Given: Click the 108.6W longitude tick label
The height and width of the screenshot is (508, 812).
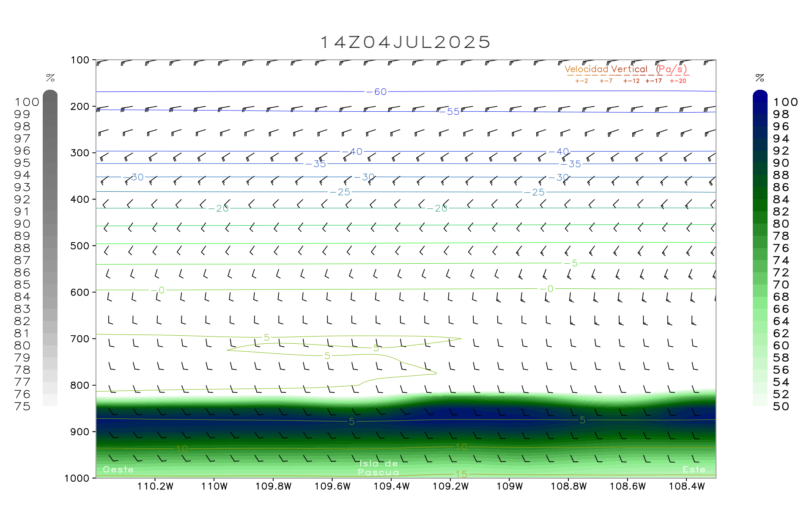Looking at the screenshot, I should [628, 486].
